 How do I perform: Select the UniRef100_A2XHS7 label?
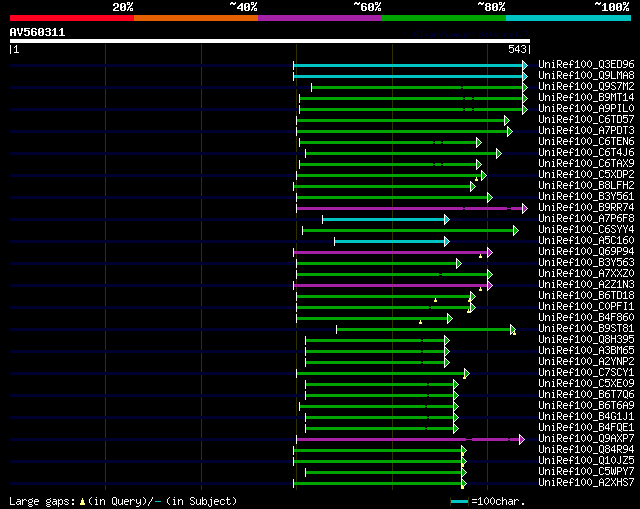(x=586, y=483)
